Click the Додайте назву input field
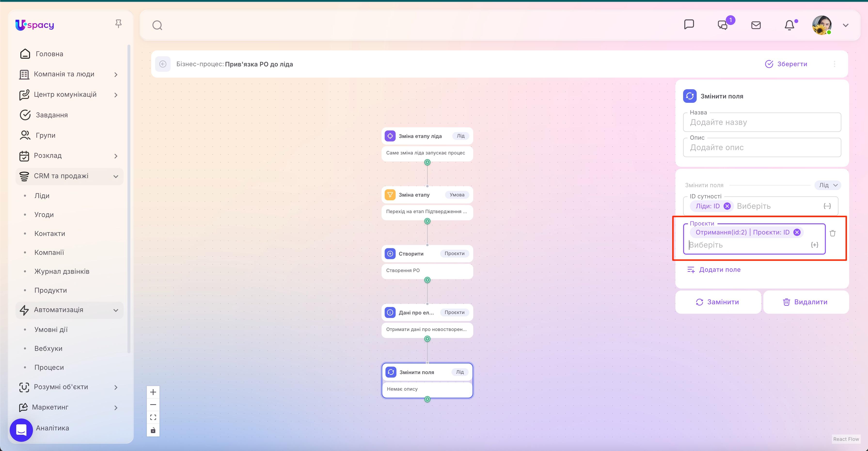 762,122
